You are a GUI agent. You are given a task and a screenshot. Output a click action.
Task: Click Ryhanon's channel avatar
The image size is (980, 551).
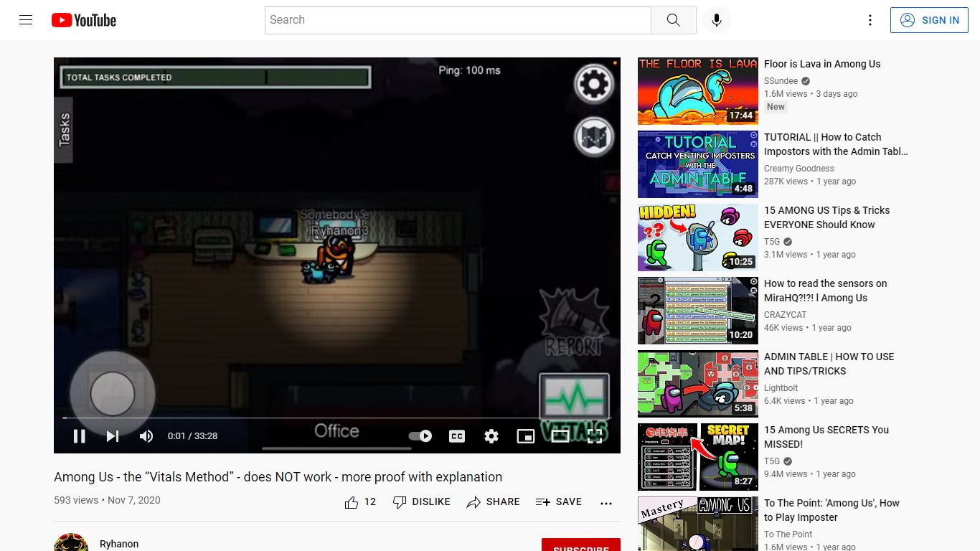(x=71, y=542)
